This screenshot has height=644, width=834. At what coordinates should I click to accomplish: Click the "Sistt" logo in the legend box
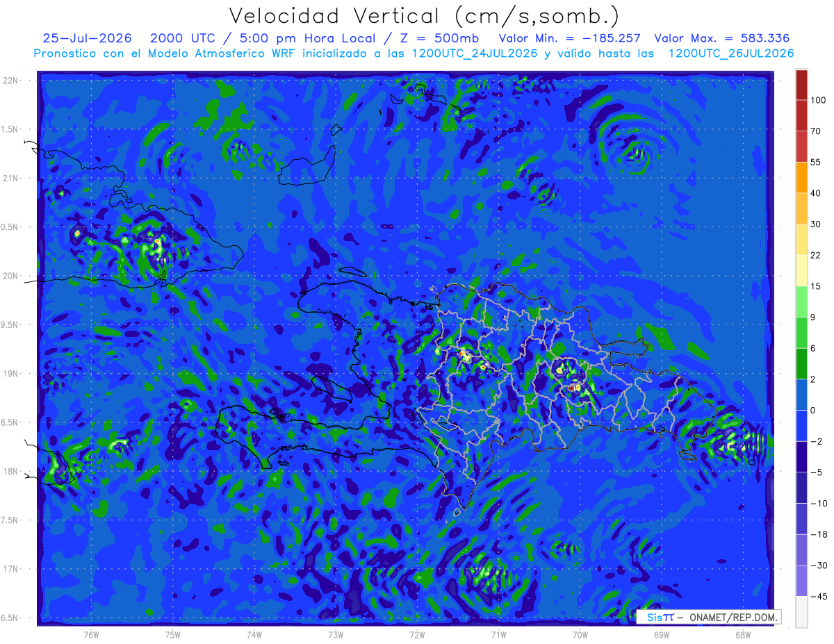[x=660, y=617]
